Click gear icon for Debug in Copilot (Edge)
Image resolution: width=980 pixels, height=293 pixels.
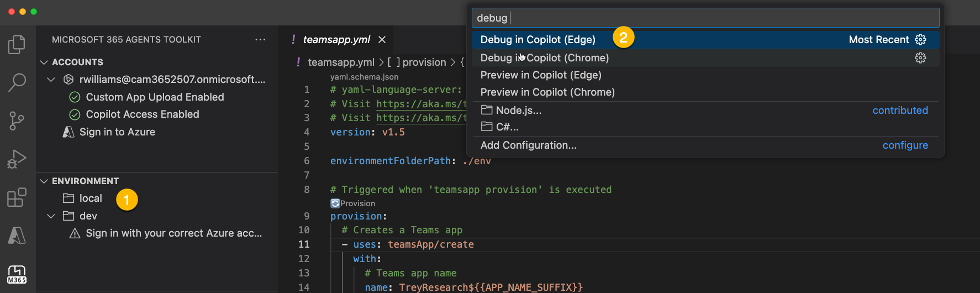point(920,40)
